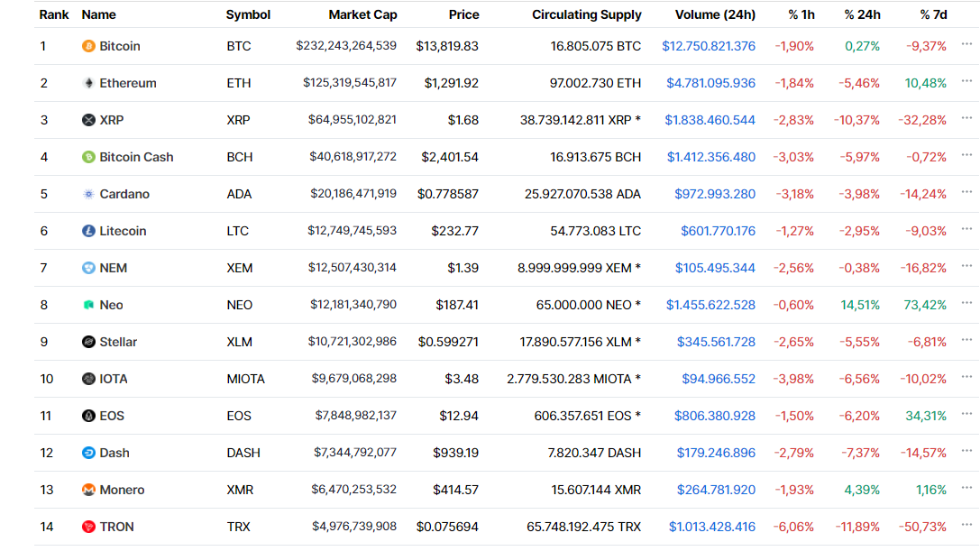Click the green Bitcoin Cash icon
Viewport: 980px width, 551px height.
pyautogui.click(x=88, y=157)
